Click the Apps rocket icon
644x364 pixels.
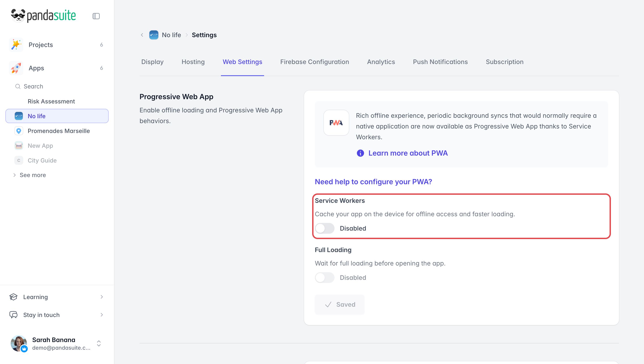[16, 68]
